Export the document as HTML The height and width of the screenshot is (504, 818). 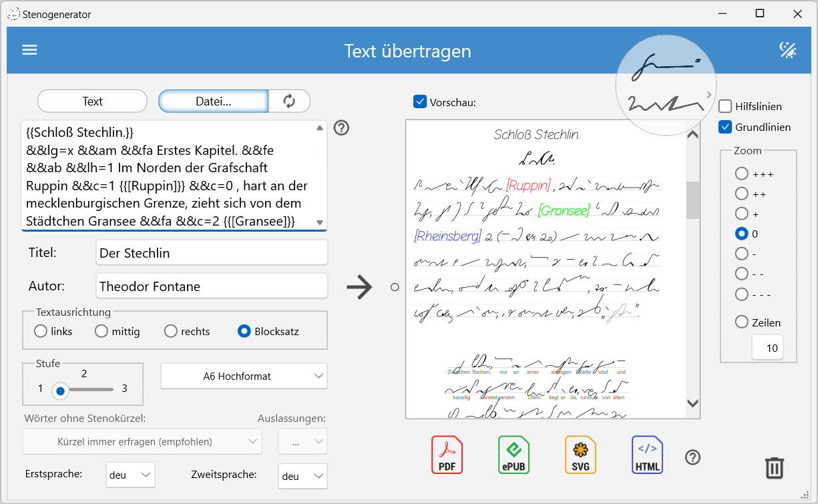(647, 455)
